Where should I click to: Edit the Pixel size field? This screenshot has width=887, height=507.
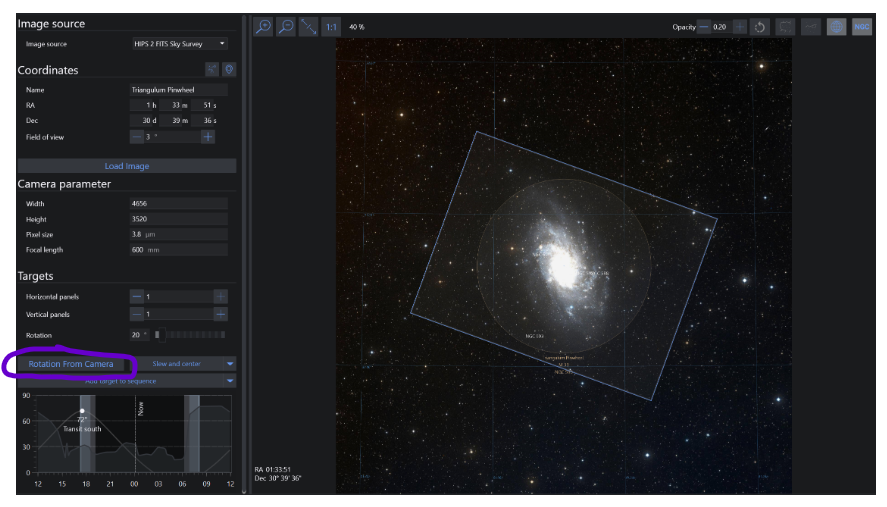(179, 234)
